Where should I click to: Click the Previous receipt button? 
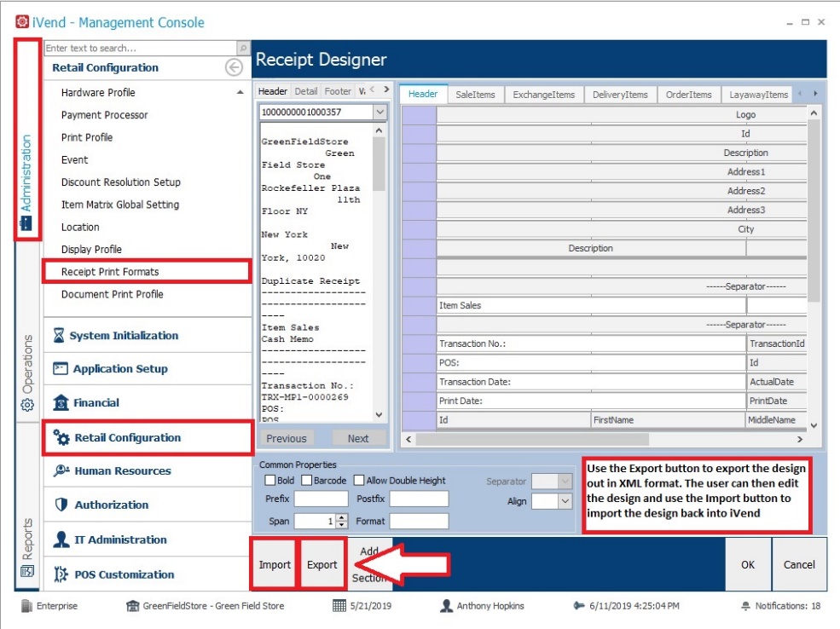287,438
